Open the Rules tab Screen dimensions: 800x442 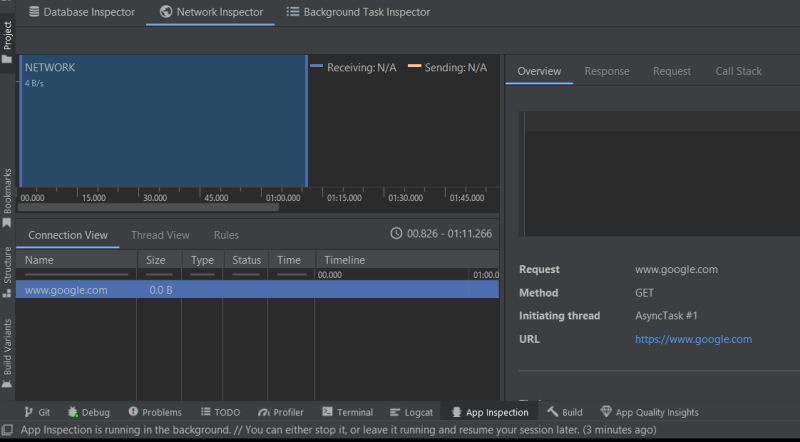pos(226,235)
